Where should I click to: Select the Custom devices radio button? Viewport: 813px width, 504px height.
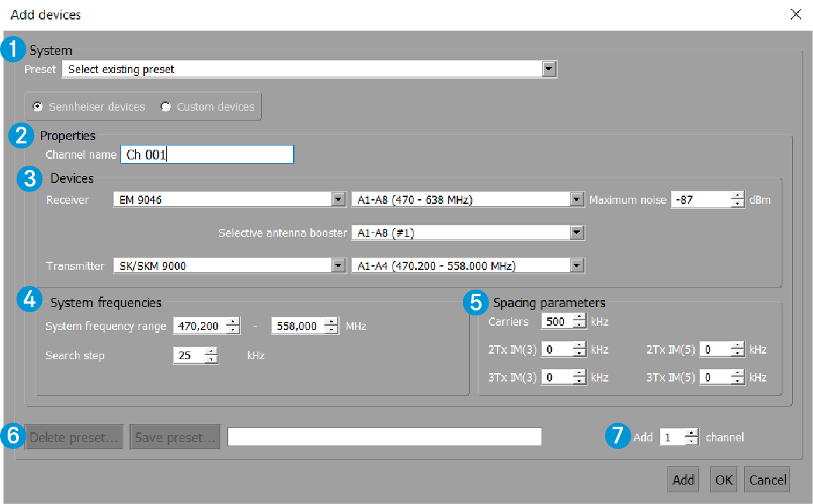coord(166,107)
